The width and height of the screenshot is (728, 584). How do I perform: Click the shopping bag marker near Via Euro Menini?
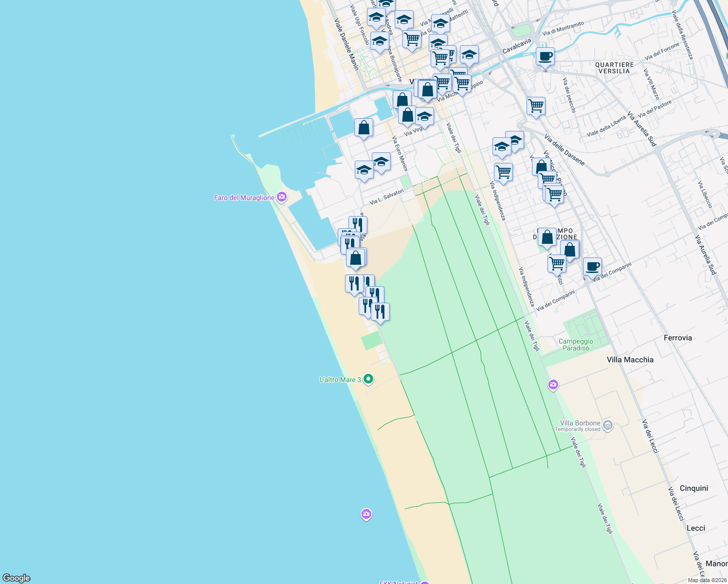(364, 128)
